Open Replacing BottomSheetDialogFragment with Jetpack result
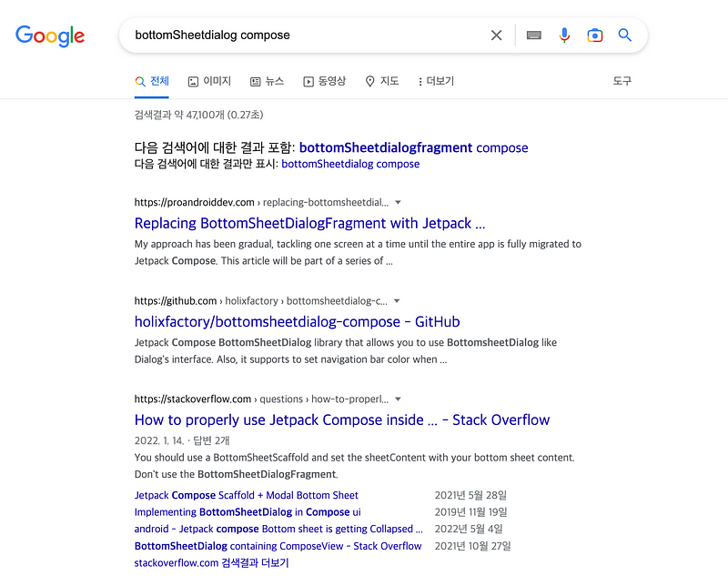This screenshot has width=728, height=586. coord(309,223)
